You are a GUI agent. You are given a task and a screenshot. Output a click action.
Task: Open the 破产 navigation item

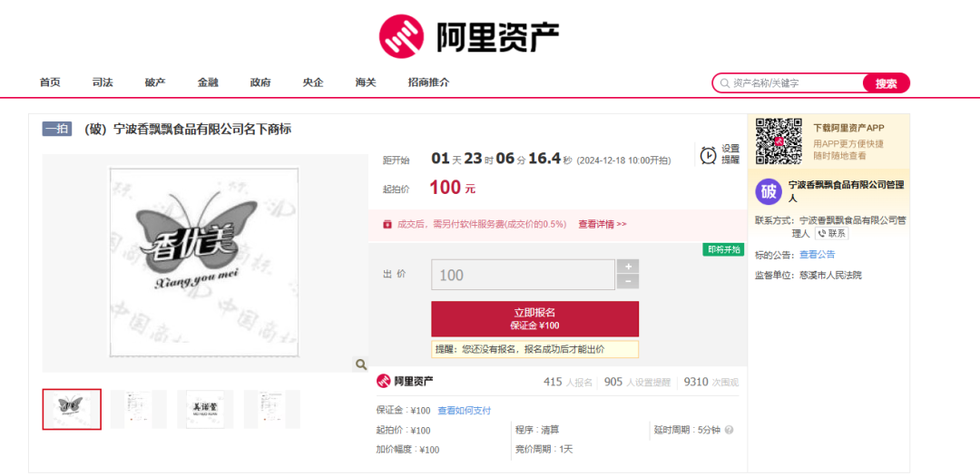point(155,83)
